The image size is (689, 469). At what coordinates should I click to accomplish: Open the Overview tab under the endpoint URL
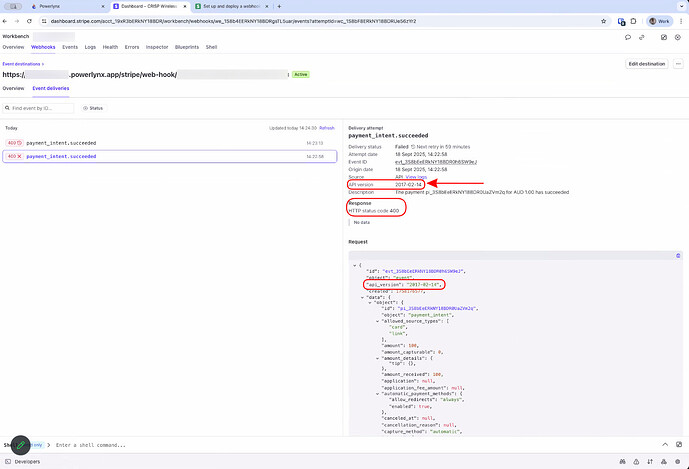(13, 88)
